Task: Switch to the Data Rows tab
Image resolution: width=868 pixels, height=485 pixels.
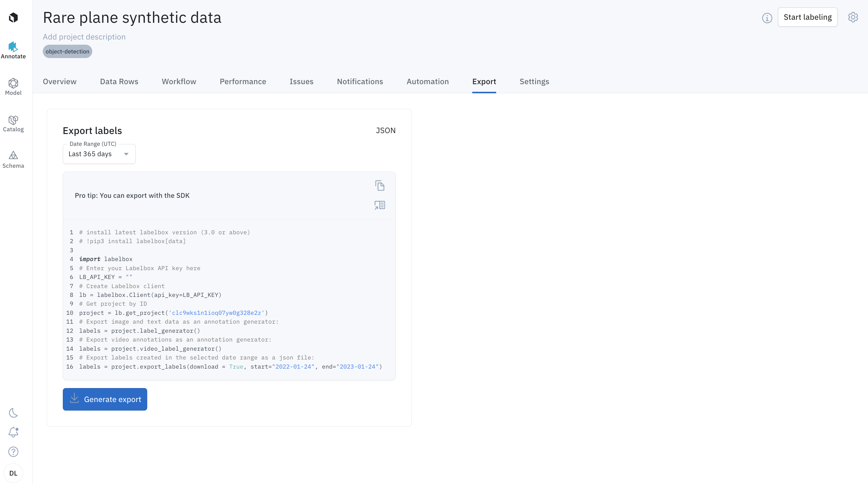Action: click(119, 82)
